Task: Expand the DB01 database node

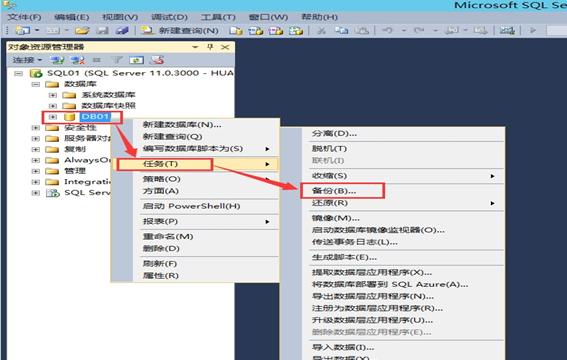Action: coord(53,117)
